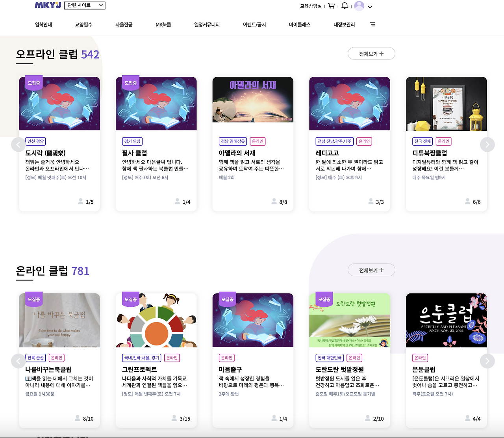504x438 pixels.
Task: Click next arrow of the 온라인 클럽 carousel
Action: click(x=487, y=361)
